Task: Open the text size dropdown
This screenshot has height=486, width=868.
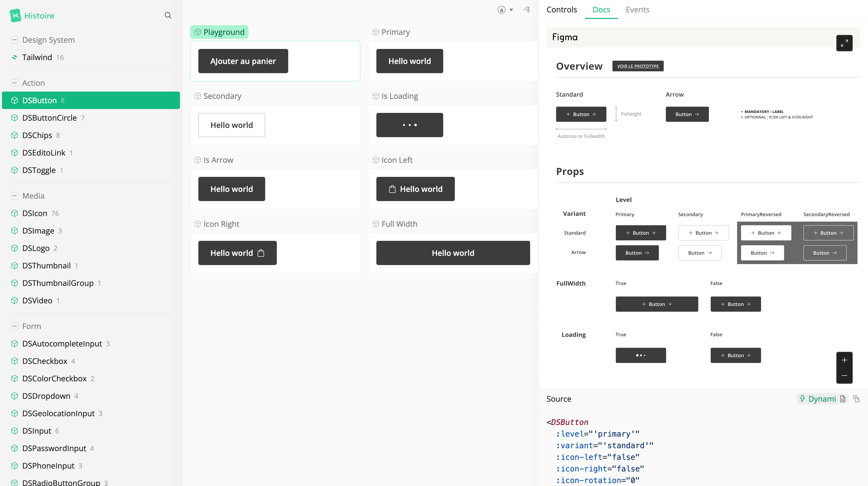Action: (x=505, y=9)
